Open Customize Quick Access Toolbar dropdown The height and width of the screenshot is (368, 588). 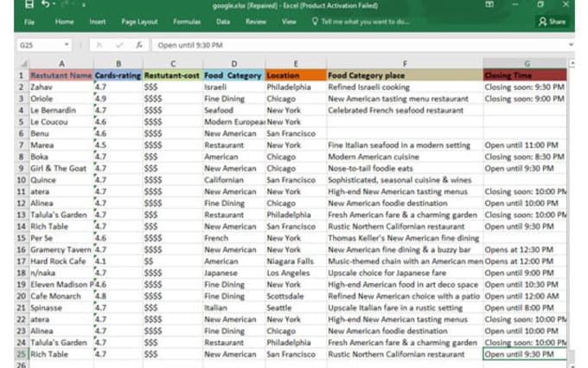(83, 5)
